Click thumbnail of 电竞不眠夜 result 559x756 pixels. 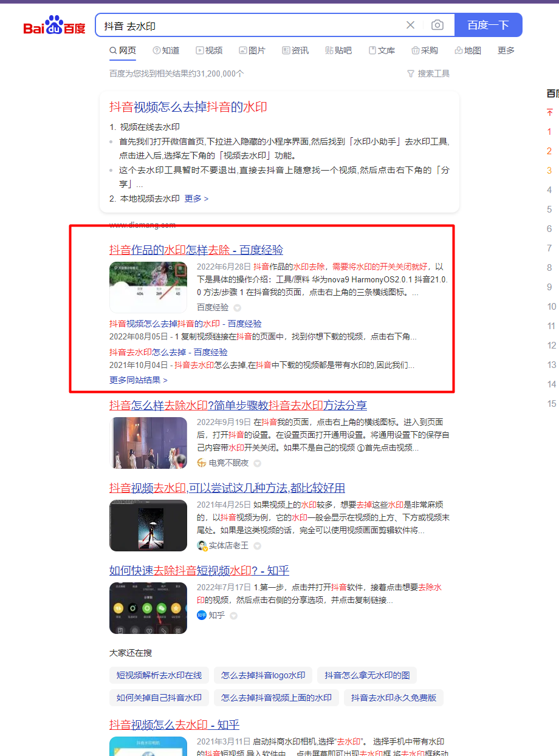pos(148,443)
